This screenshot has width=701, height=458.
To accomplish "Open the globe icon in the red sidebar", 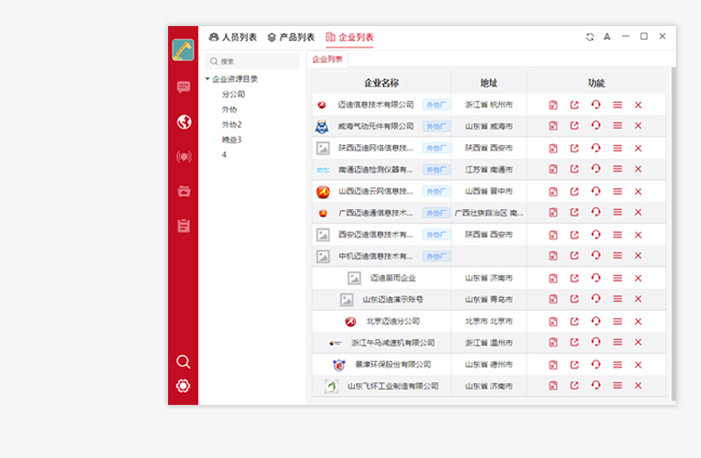I will pyautogui.click(x=184, y=122).
